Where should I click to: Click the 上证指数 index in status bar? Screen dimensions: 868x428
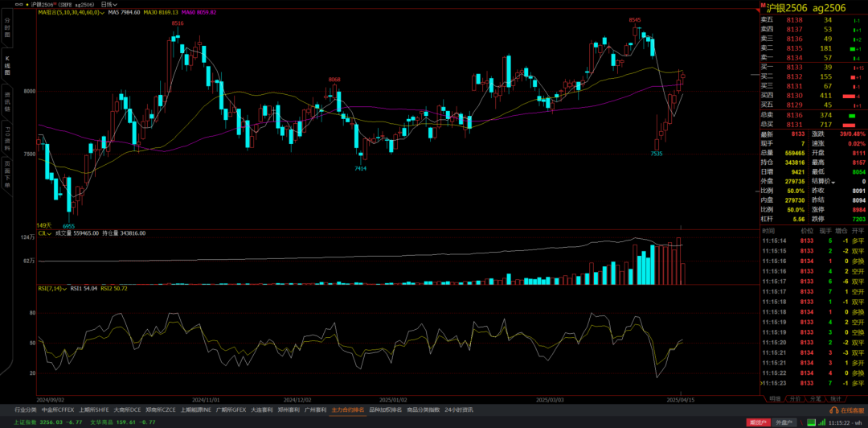point(24,422)
